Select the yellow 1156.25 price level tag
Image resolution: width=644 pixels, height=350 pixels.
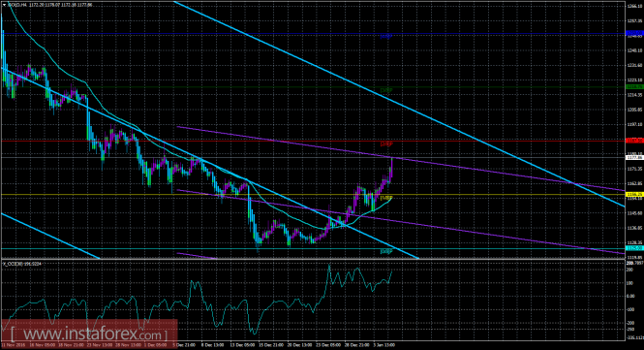point(634,194)
